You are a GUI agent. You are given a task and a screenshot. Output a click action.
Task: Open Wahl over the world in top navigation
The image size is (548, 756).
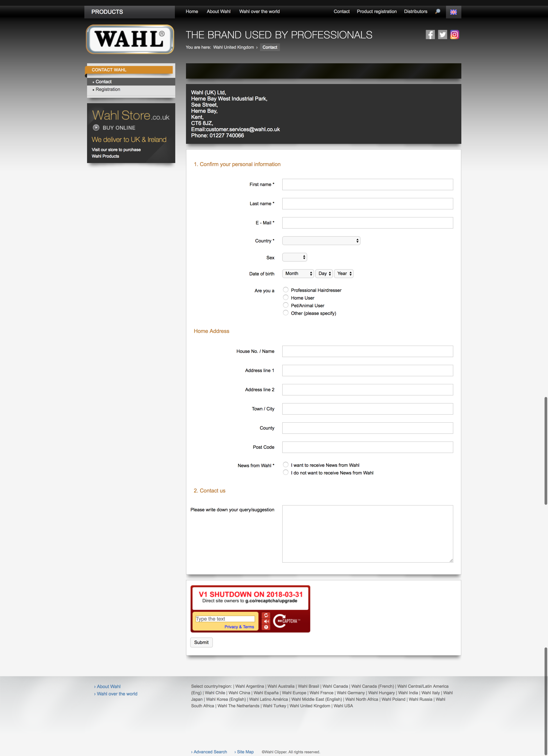pyautogui.click(x=259, y=11)
